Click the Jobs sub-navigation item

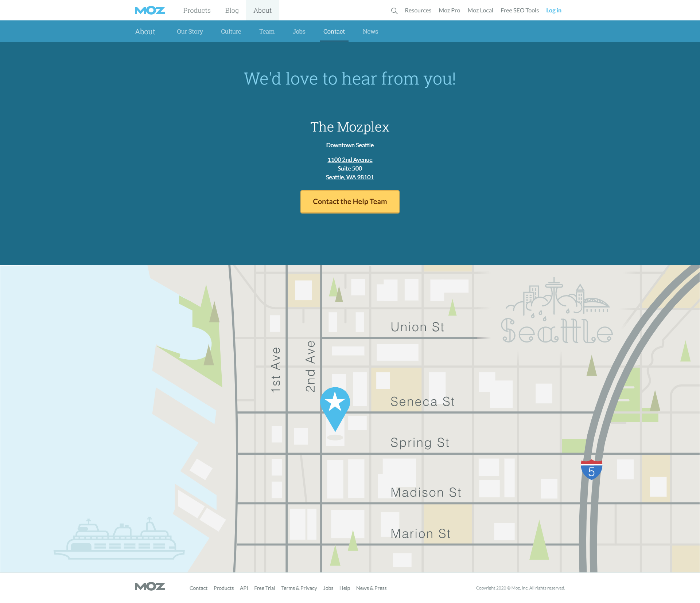[x=299, y=31]
